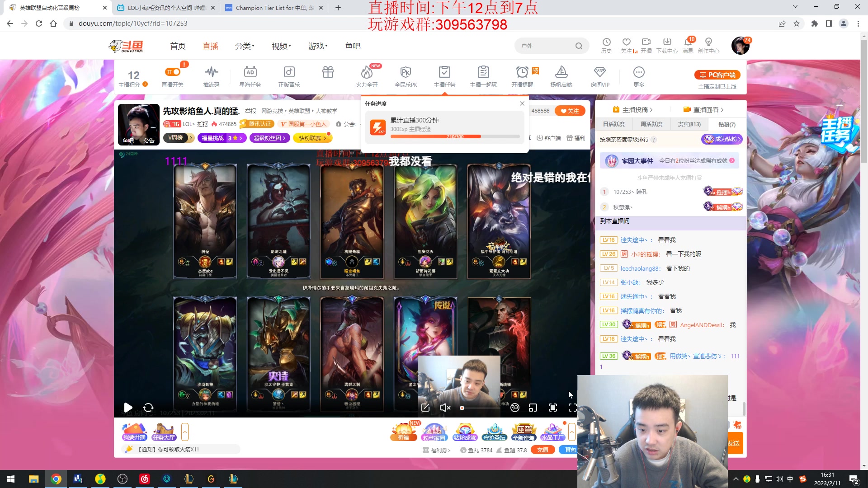Open the 房间VIP panel

(600, 76)
